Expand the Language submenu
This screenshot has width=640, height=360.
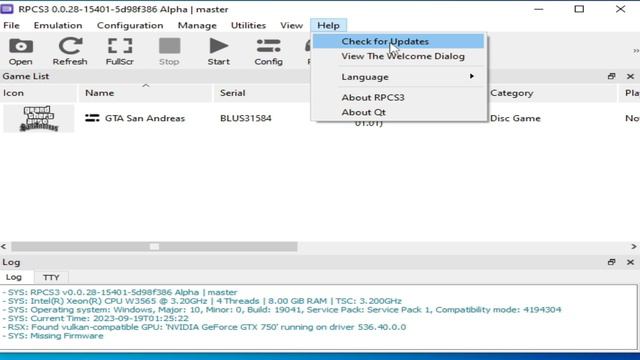coord(398,77)
